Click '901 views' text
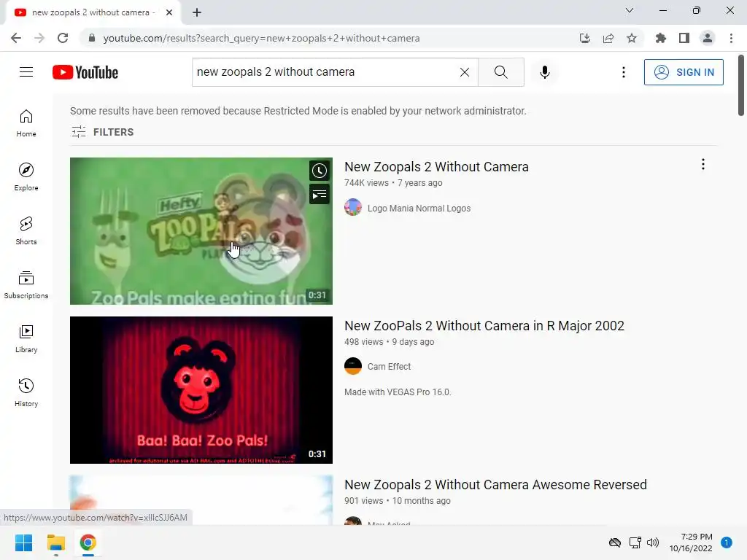The width and height of the screenshot is (747, 560). (x=363, y=501)
